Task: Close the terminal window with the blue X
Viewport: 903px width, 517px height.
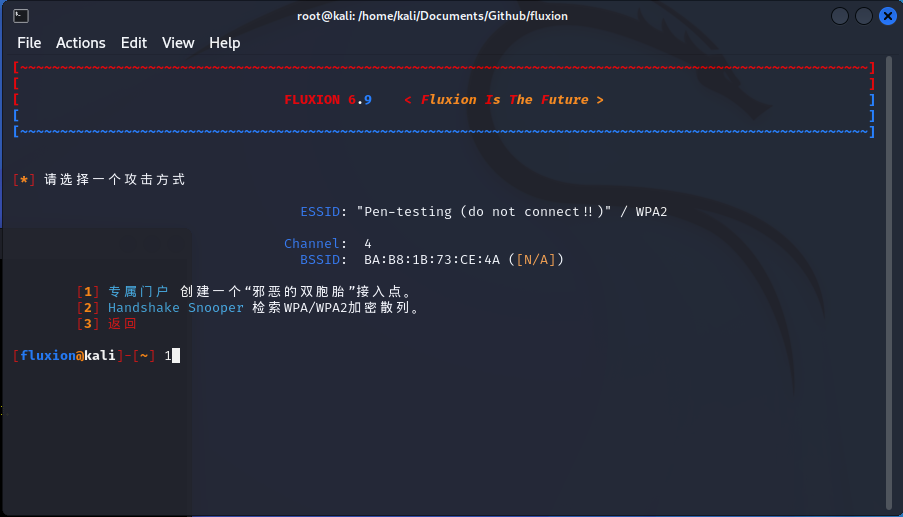Action: coord(887,16)
